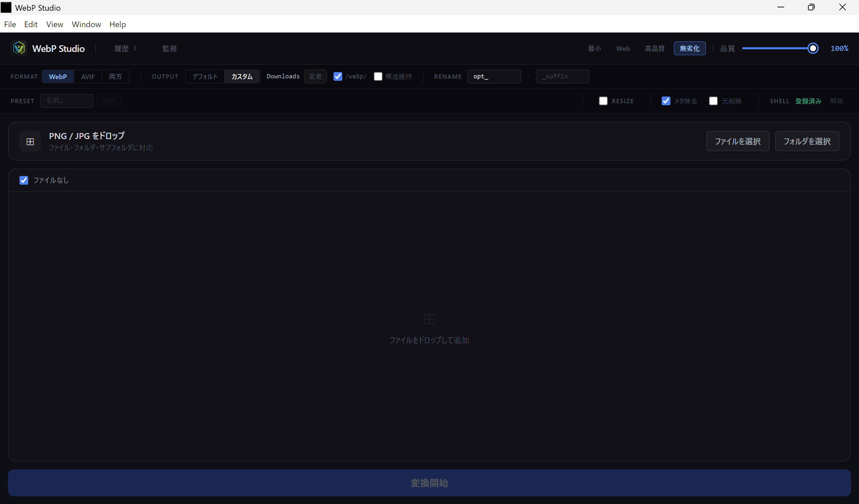Viewport: 859px width, 504px height.
Task: Click the _suffix rename input field
Action: tap(562, 76)
